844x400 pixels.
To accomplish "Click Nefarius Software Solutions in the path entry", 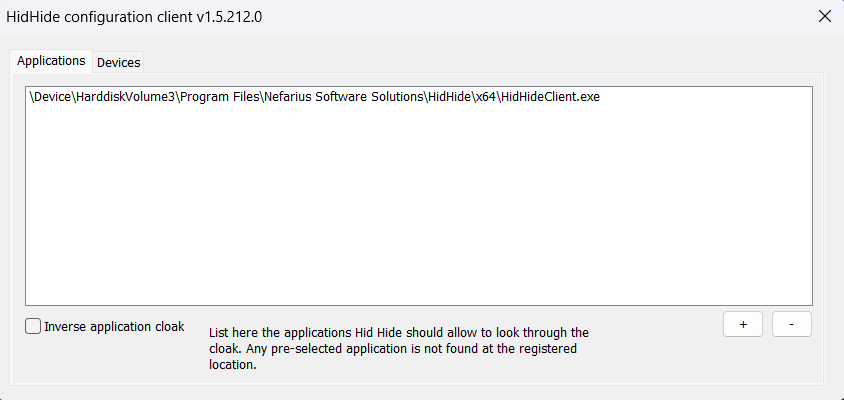I will pos(342,97).
